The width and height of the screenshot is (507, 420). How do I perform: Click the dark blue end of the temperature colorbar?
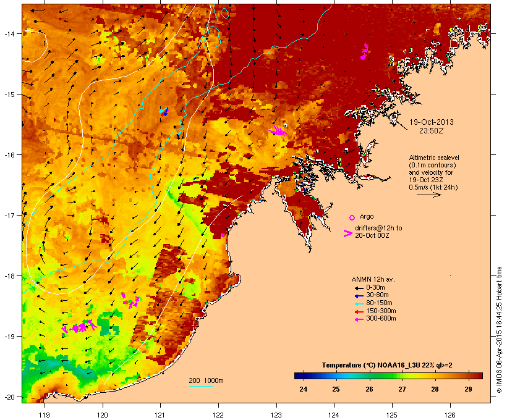click(x=298, y=376)
